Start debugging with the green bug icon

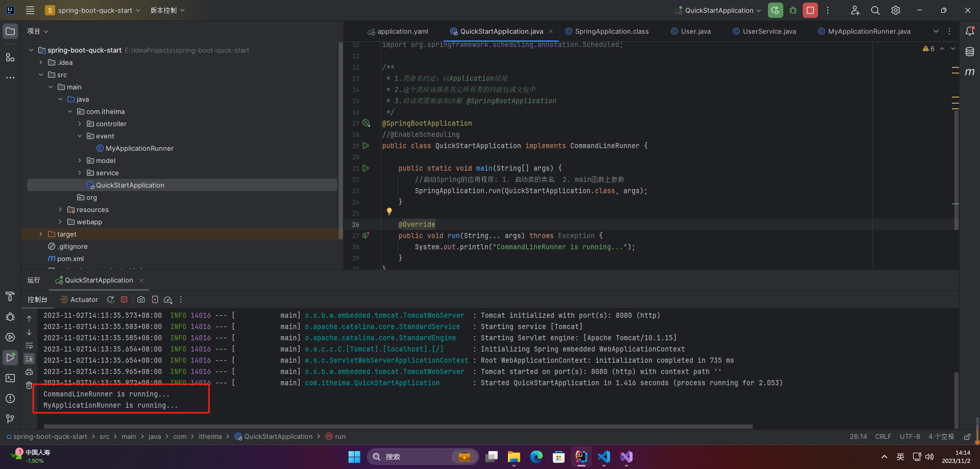[x=793, y=10]
